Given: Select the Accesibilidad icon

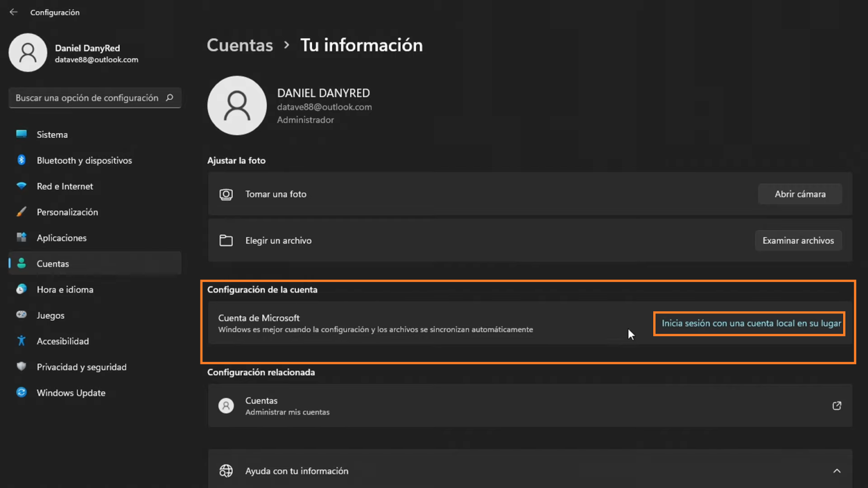Looking at the screenshot, I should click(21, 341).
